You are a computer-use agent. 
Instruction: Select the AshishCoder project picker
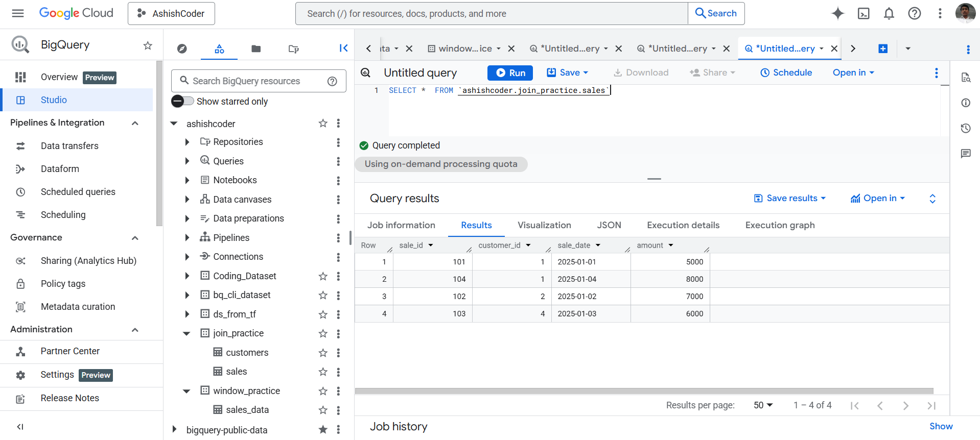point(171,14)
